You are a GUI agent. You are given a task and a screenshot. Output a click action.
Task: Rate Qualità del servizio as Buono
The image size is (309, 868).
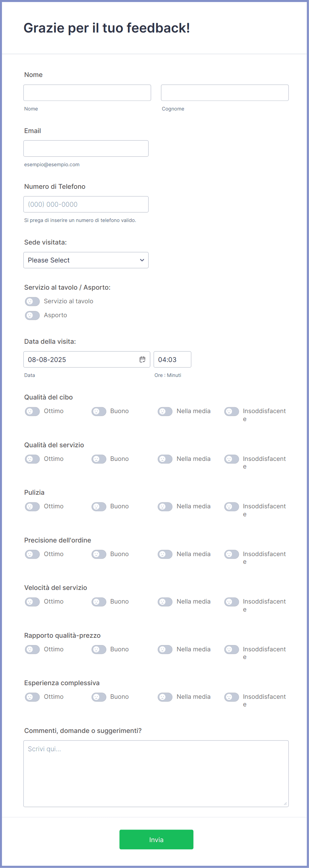click(99, 459)
